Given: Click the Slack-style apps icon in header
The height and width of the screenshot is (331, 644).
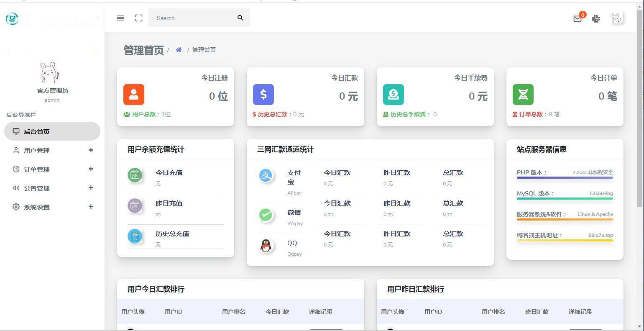Looking at the screenshot, I should [596, 18].
